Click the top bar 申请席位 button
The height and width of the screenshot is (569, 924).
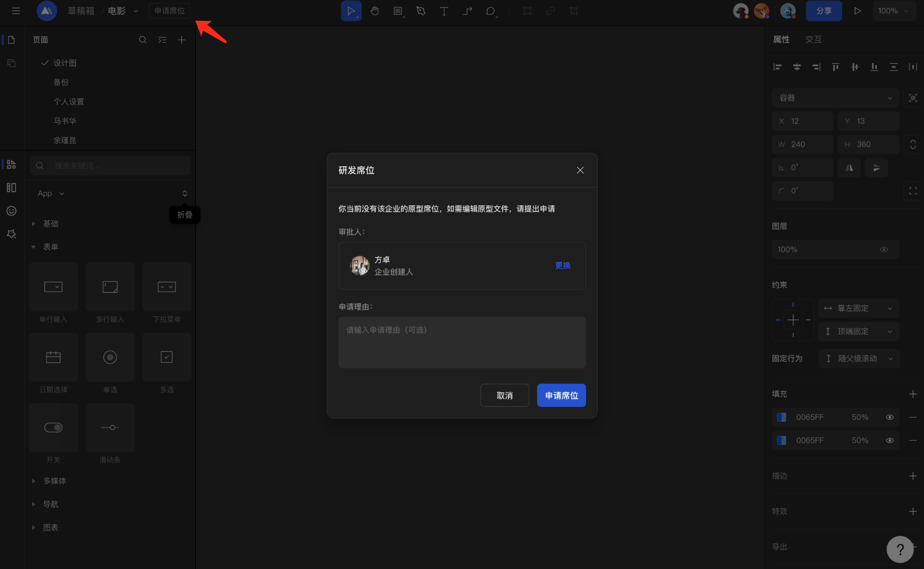point(169,11)
